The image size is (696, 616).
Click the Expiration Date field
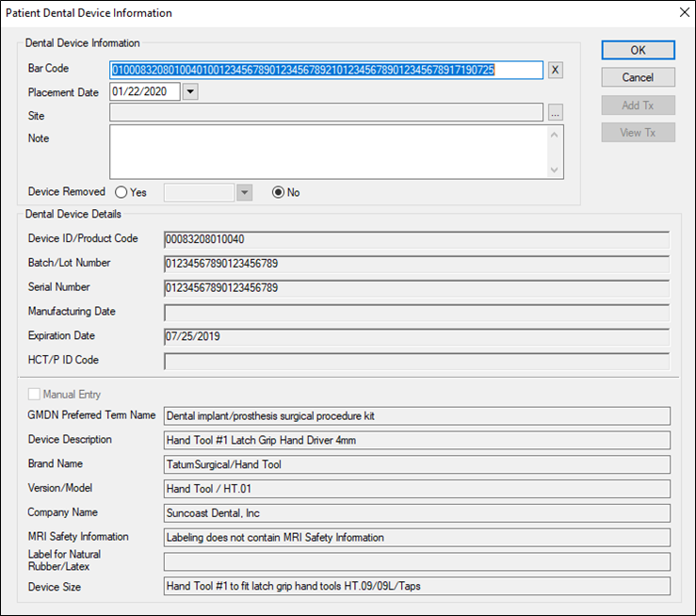point(415,336)
